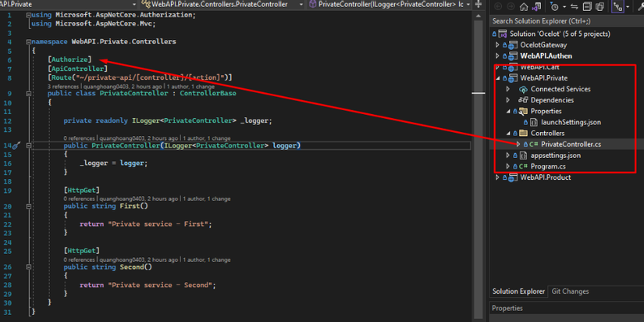
Task: Click the split editor icon above the scrollbar
Action: [x=478, y=5]
